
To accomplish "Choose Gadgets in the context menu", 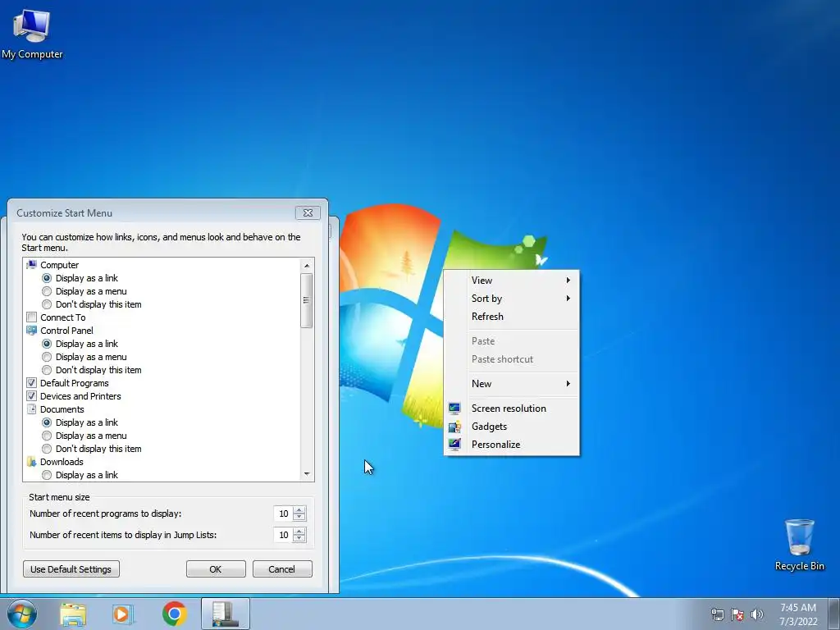I will pos(512,427).
